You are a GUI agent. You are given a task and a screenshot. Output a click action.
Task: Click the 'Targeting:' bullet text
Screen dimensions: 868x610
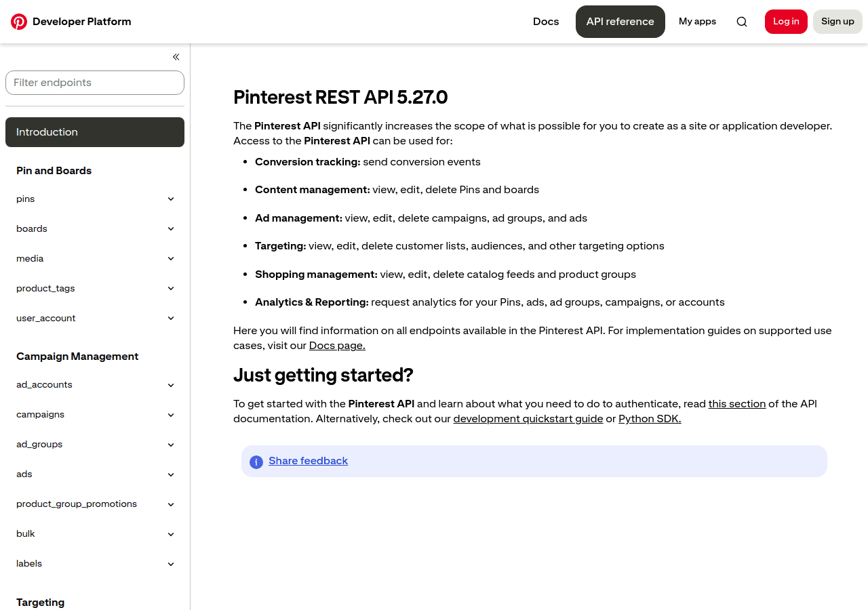[281, 246]
